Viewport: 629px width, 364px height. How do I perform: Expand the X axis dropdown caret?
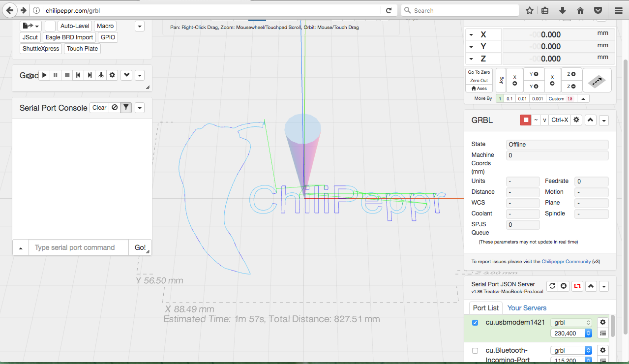471,35
